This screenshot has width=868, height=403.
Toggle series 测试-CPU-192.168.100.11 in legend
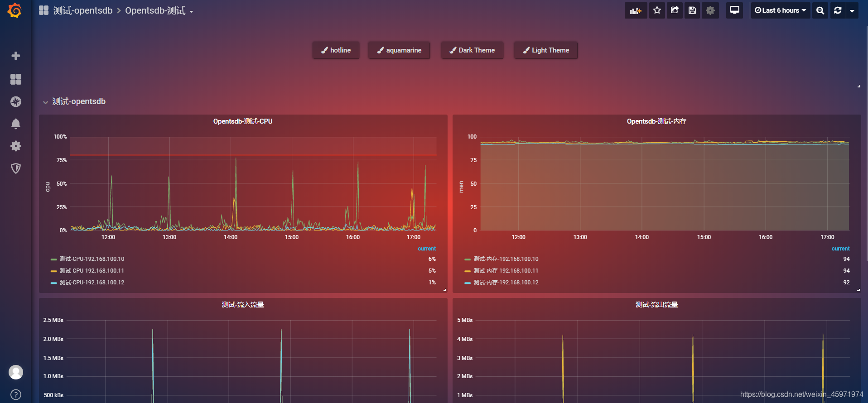point(92,271)
